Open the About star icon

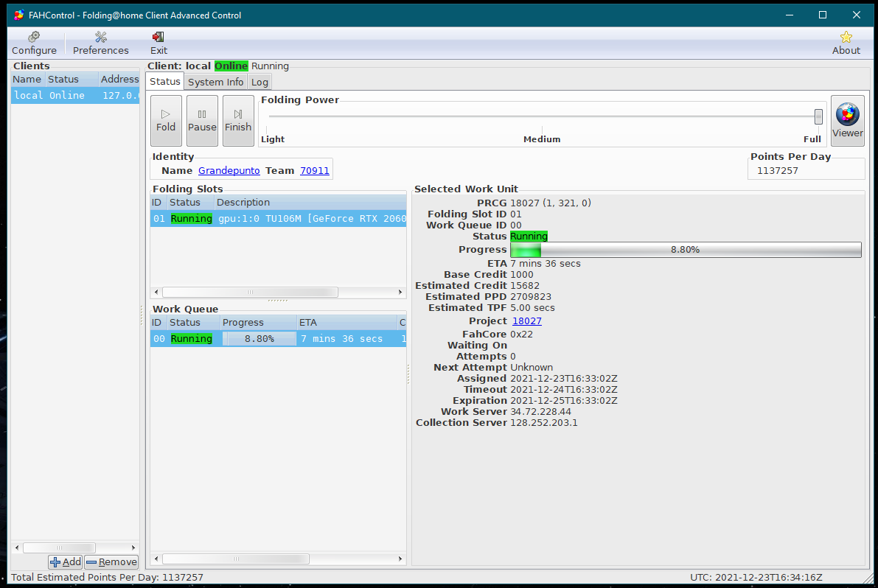coord(846,43)
